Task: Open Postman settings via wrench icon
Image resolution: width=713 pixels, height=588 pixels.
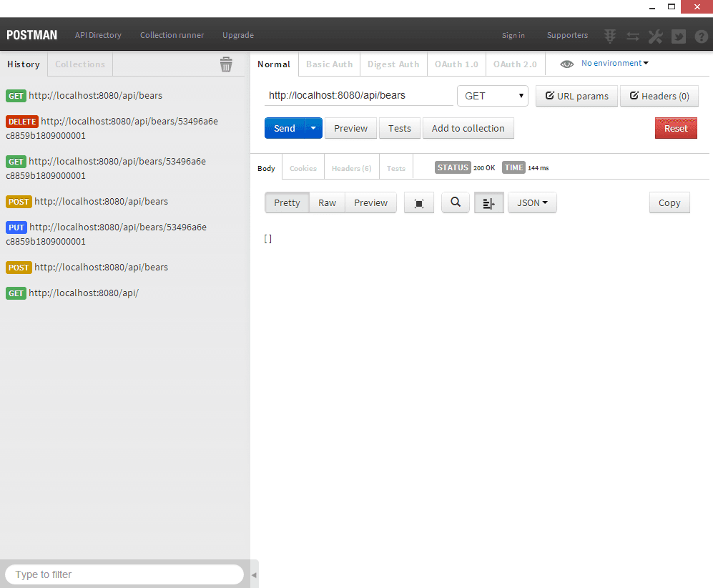Action: (655, 36)
